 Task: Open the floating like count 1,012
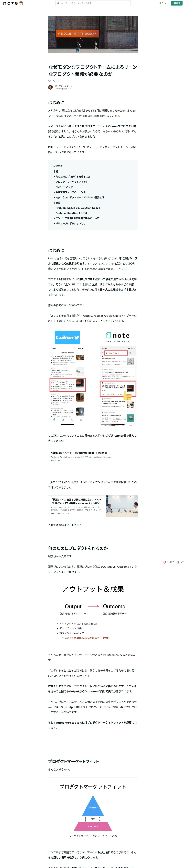[x=170, y=562]
